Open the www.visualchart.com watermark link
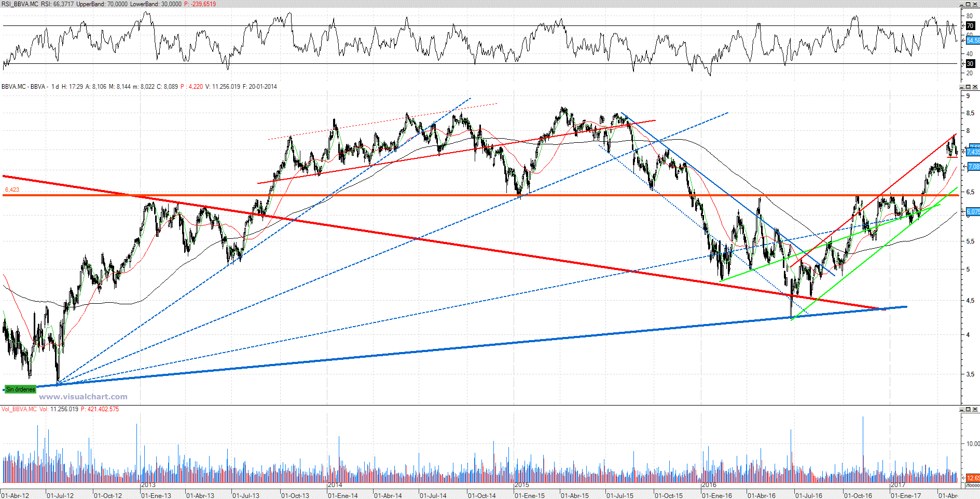The image size is (980, 499). coord(83,397)
